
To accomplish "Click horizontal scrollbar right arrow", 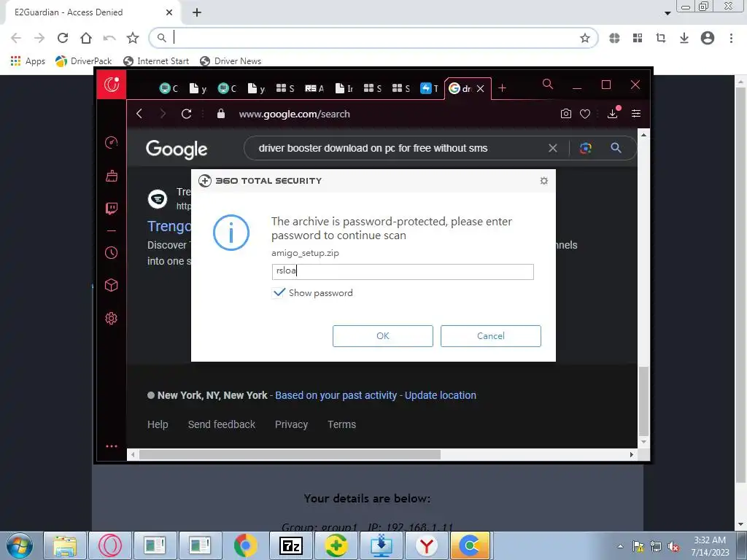I will click(x=632, y=455).
